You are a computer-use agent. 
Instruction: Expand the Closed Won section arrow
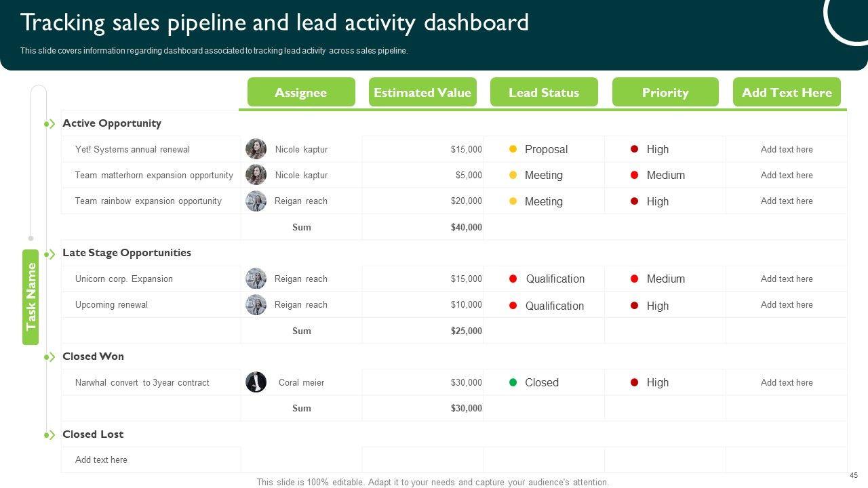click(x=50, y=357)
